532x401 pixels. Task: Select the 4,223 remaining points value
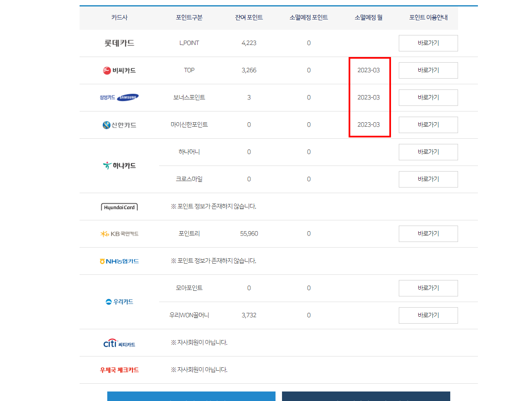point(249,43)
